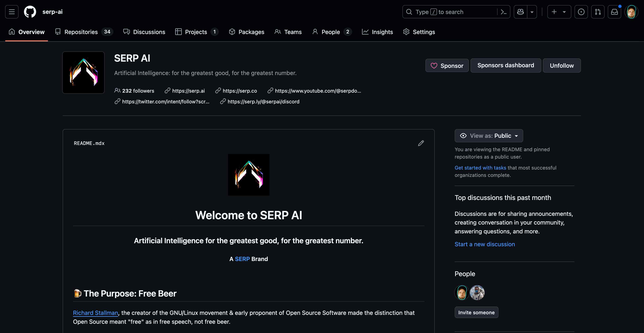
Task: Open the hamburger navigation menu
Action: 12,12
